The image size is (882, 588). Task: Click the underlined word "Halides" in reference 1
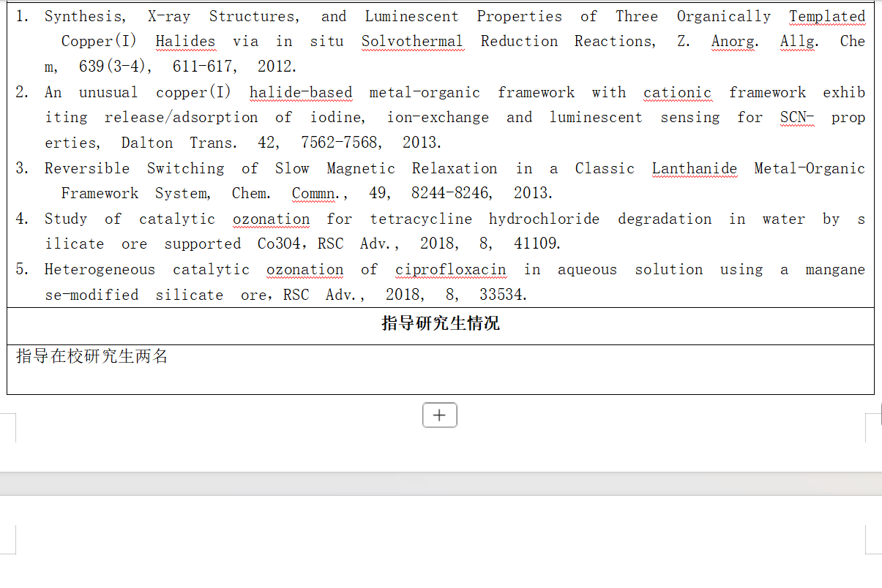pos(185,42)
